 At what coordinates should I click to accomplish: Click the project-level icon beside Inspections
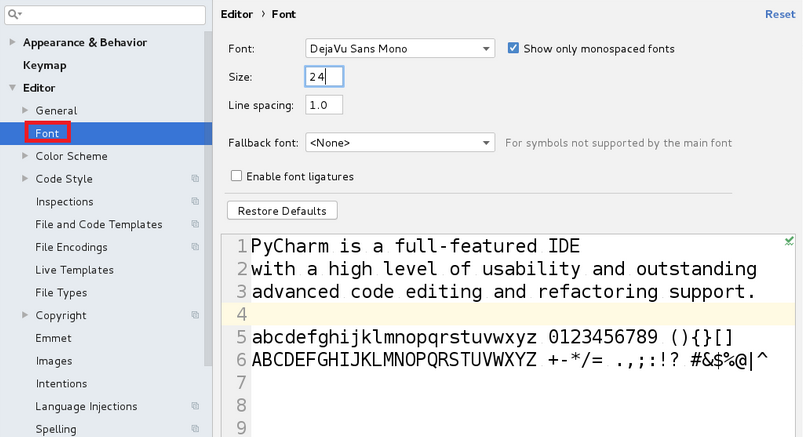pyautogui.click(x=195, y=201)
